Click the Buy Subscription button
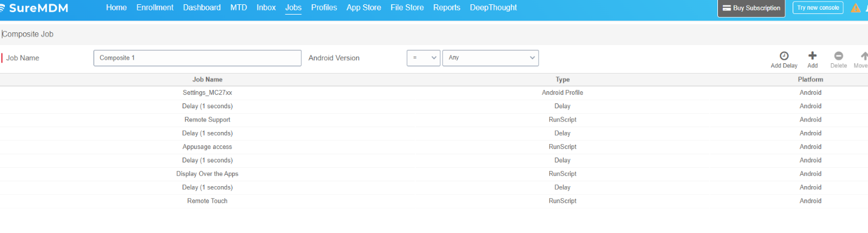The height and width of the screenshot is (233, 868). 751,8
